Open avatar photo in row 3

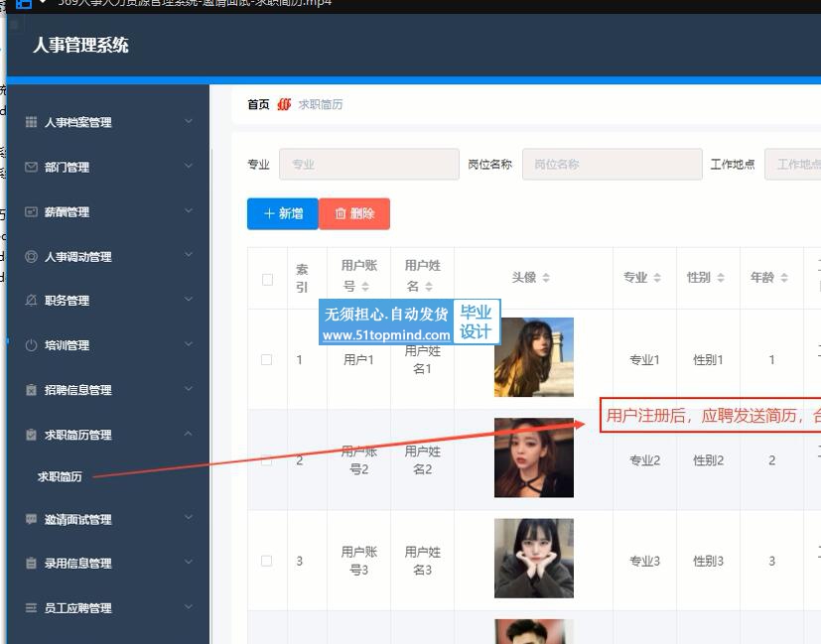click(533, 559)
